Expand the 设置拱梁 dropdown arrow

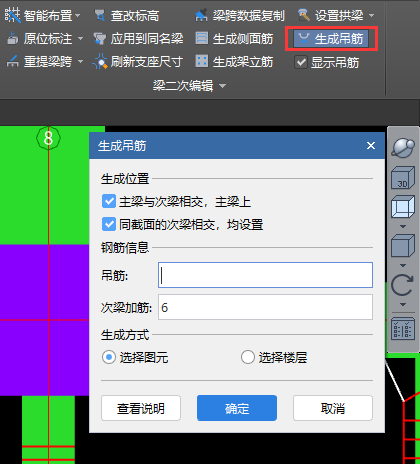click(x=372, y=16)
